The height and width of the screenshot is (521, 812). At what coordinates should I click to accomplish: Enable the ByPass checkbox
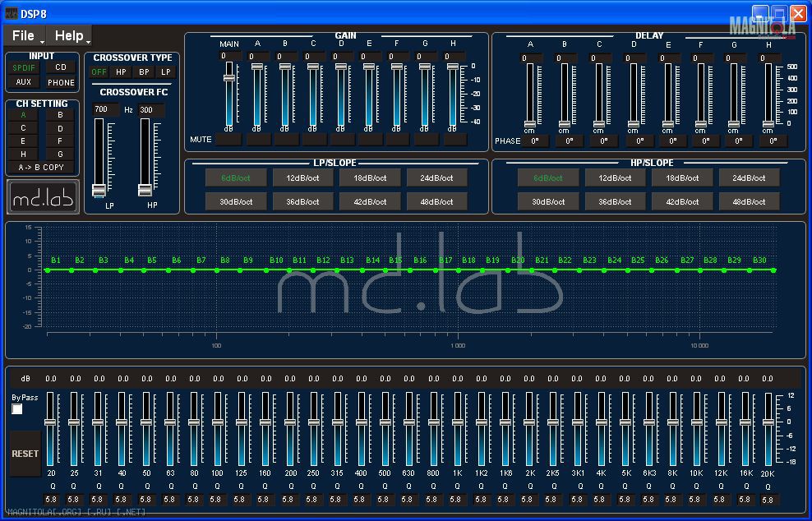(17, 409)
